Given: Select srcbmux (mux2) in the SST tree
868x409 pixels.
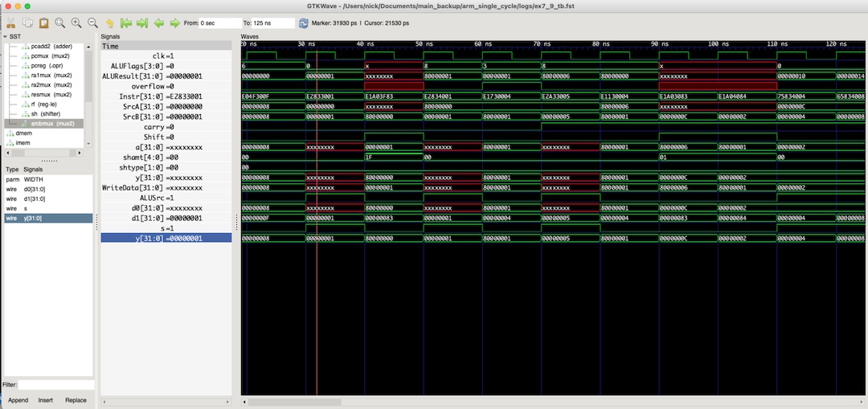Looking at the screenshot, I should (43, 124).
